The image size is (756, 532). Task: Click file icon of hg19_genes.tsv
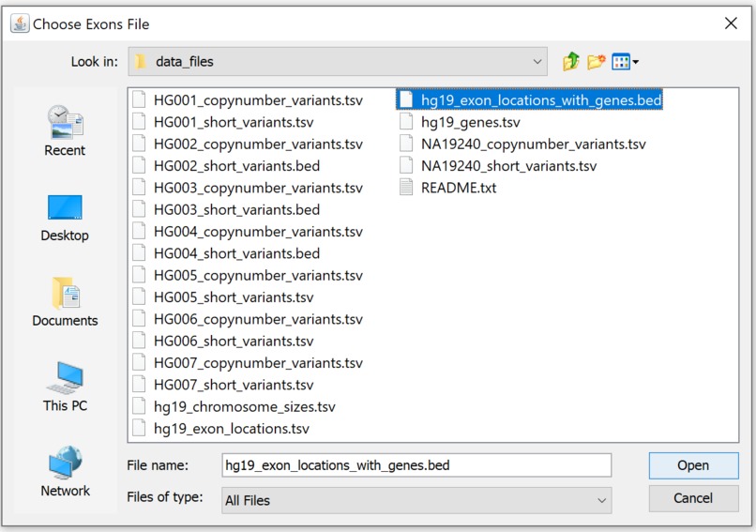[406, 122]
